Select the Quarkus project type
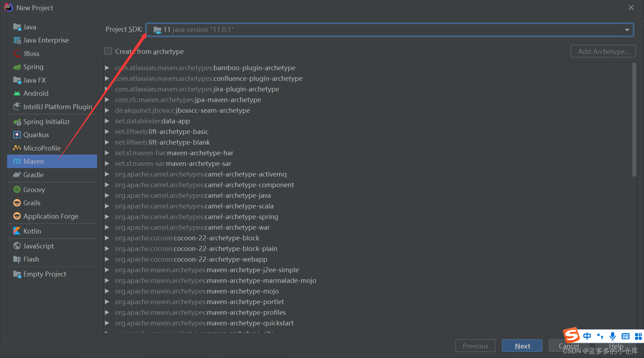Screen dimensions: 644x358 pos(36,135)
